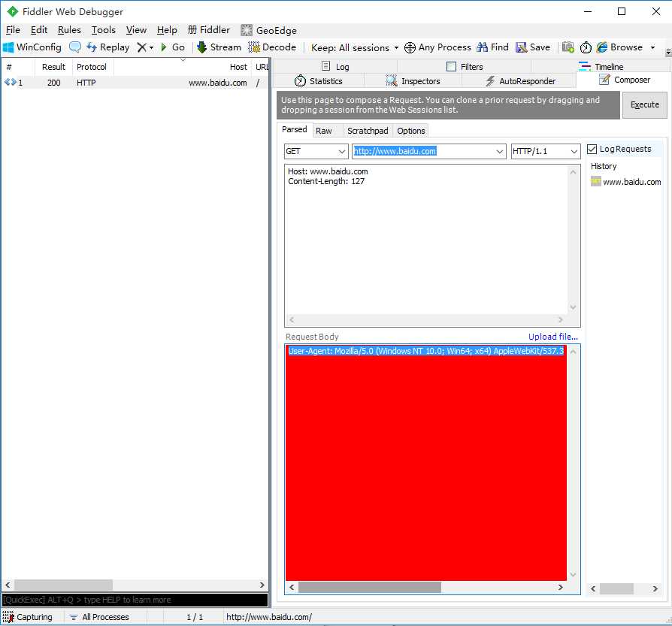Click the QuickExec command input box
This screenshot has width=672, height=626.
coord(135,600)
